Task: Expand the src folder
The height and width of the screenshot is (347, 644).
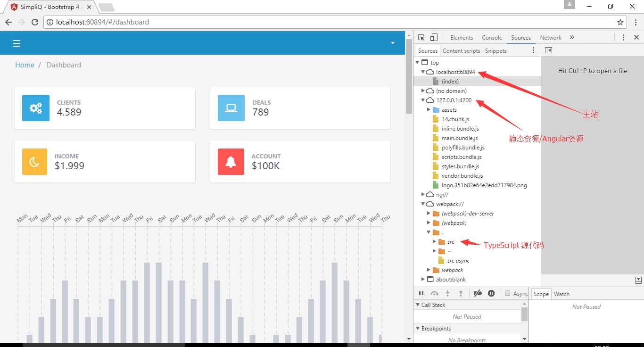Action: click(x=434, y=242)
